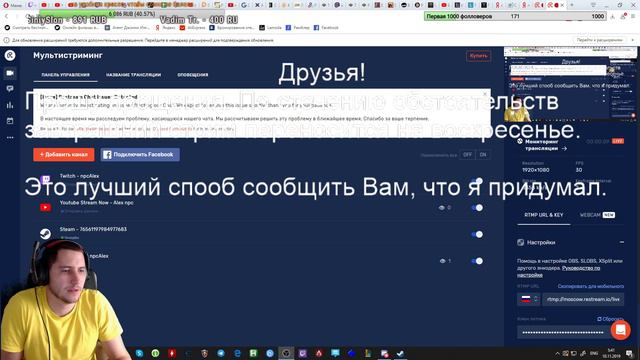Select the Название трансляции tab
640x360 pixels.
[x=133, y=75]
